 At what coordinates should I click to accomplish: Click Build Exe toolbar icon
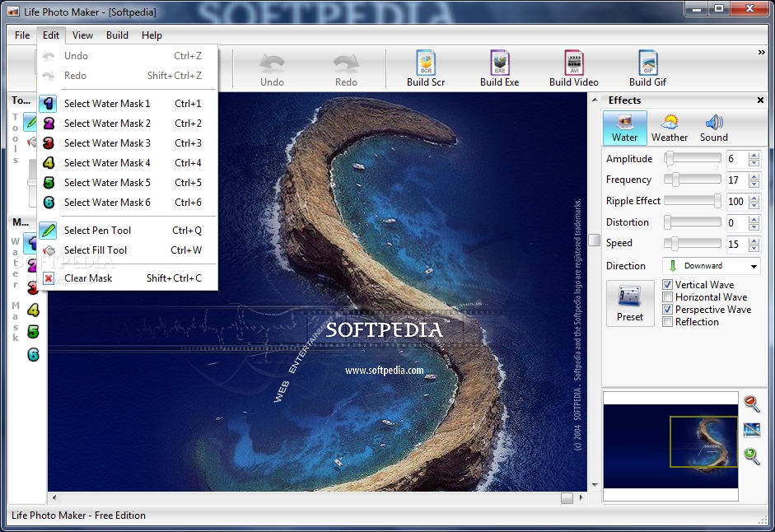pyautogui.click(x=499, y=68)
